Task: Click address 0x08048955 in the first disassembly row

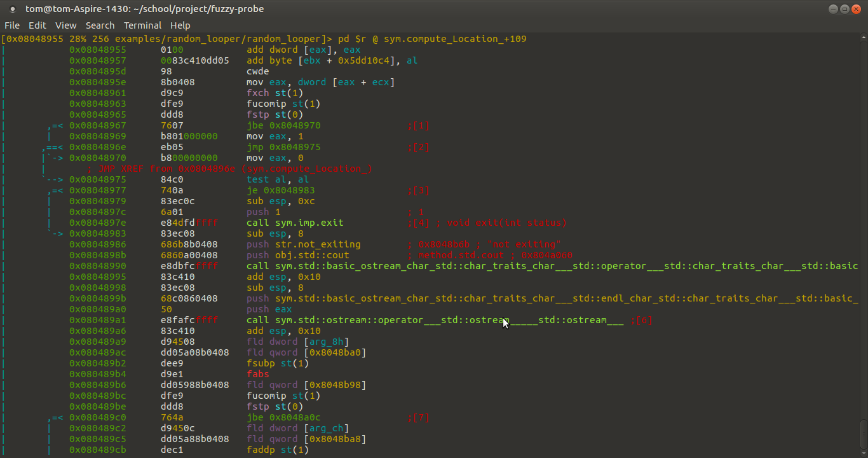Action: coord(98,50)
